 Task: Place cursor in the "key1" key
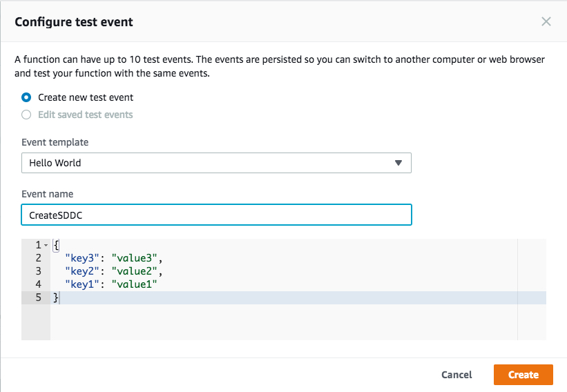click(x=82, y=284)
